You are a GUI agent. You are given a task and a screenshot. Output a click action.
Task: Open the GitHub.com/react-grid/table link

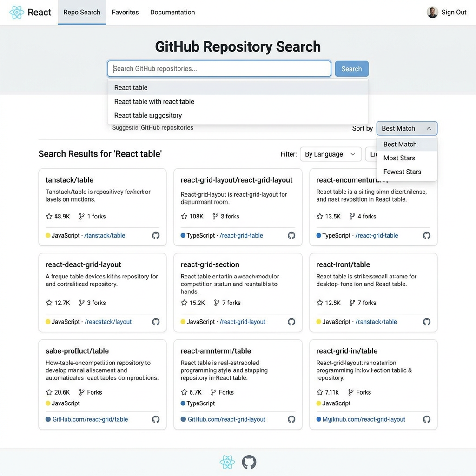click(x=90, y=419)
